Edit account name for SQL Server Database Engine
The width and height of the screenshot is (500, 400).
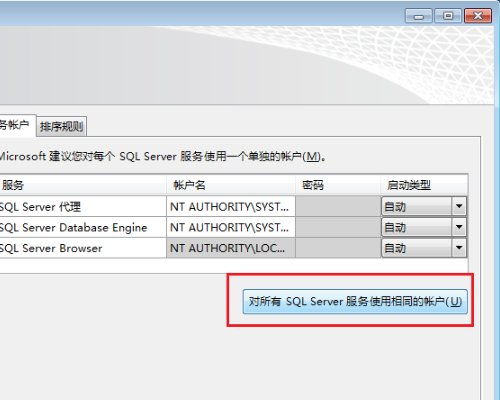click(231, 227)
